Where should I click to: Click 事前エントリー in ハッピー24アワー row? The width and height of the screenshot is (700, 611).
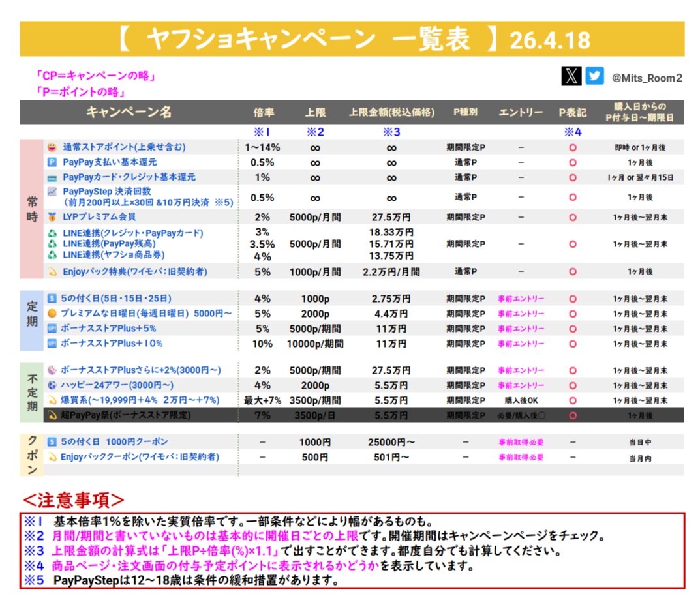(x=521, y=385)
